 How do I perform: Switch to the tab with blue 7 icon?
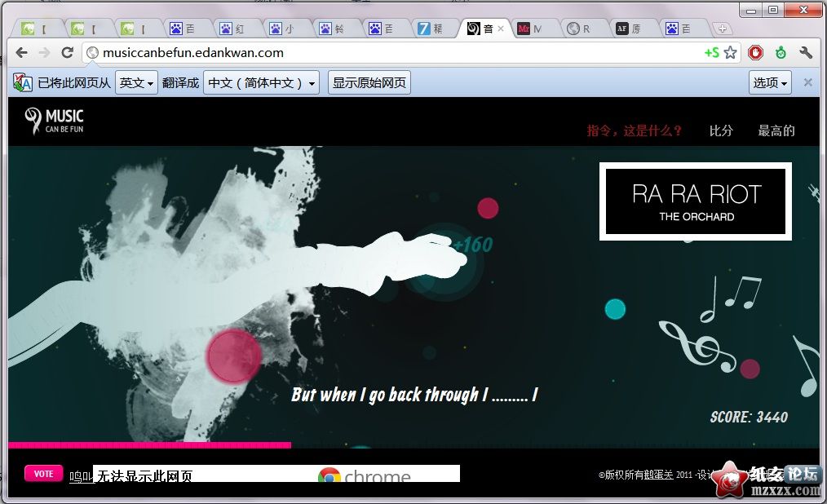click(x=431, y=29)
